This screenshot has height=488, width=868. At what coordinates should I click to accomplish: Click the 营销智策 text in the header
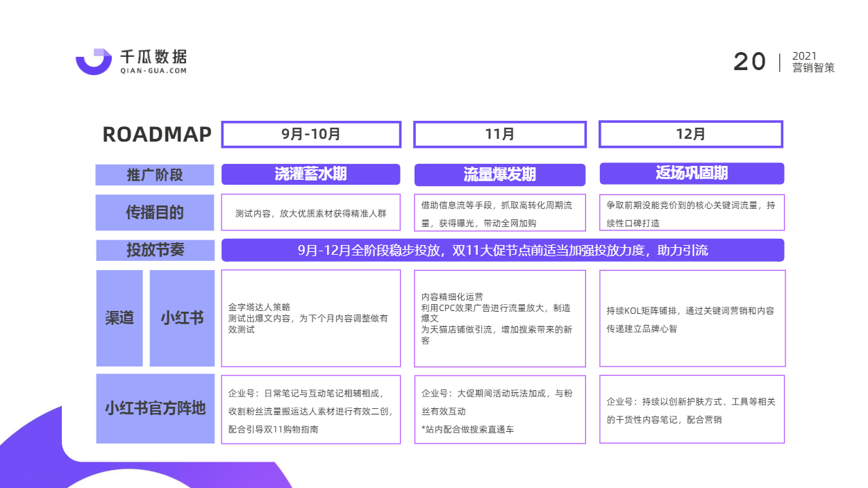(813, 68)
